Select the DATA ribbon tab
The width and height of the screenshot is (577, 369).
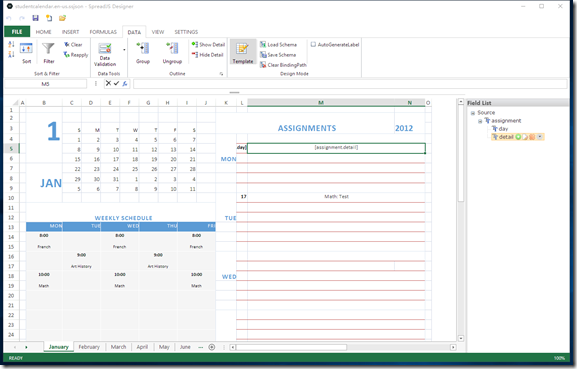pyautogui.click(x=134, y=32)
